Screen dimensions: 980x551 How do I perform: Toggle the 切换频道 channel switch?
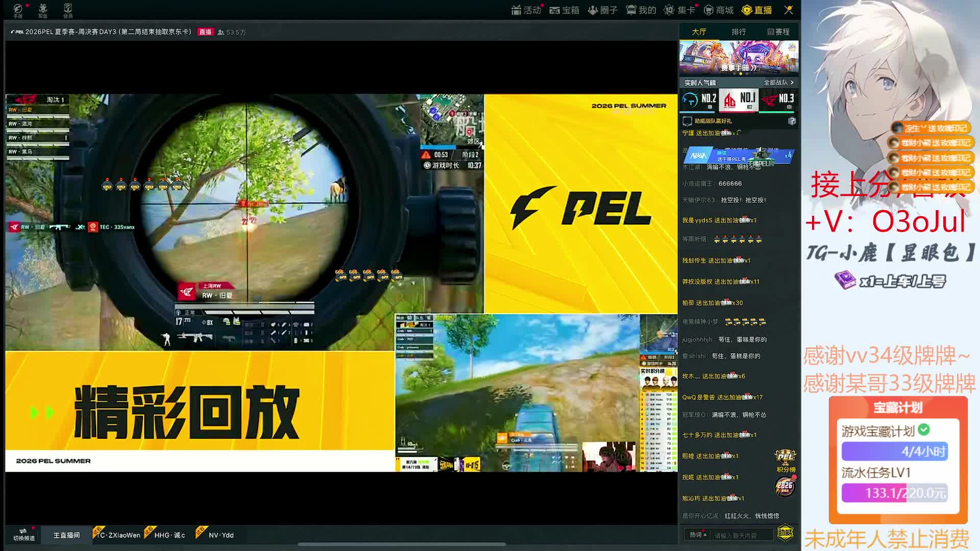23,534
